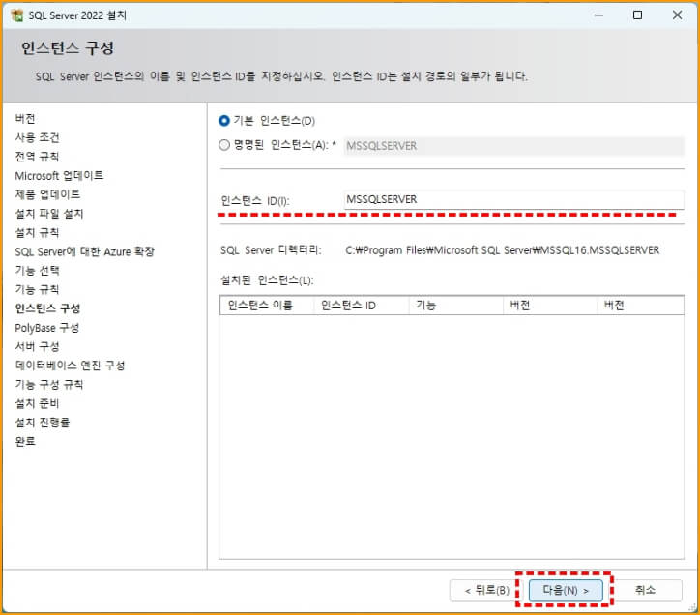The height and width of the screenshot is (615, 700).
Task: Click the SQL Server 디렉터리 label
Action: pos(271,250)
